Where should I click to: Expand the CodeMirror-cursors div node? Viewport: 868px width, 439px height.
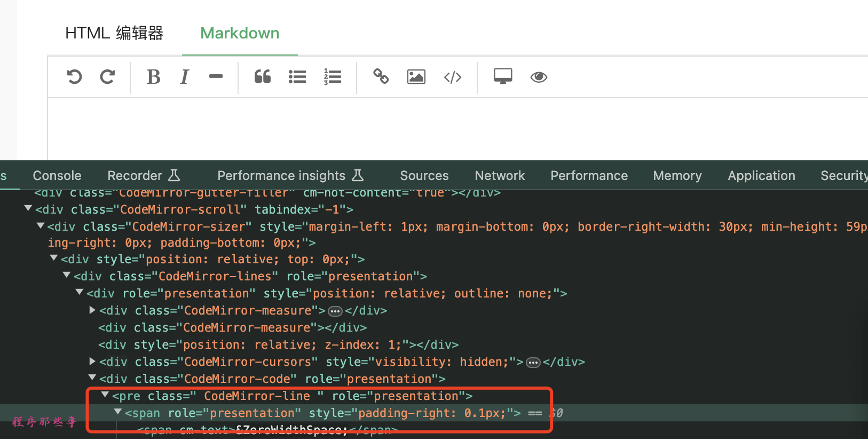(x=92, y=362)
